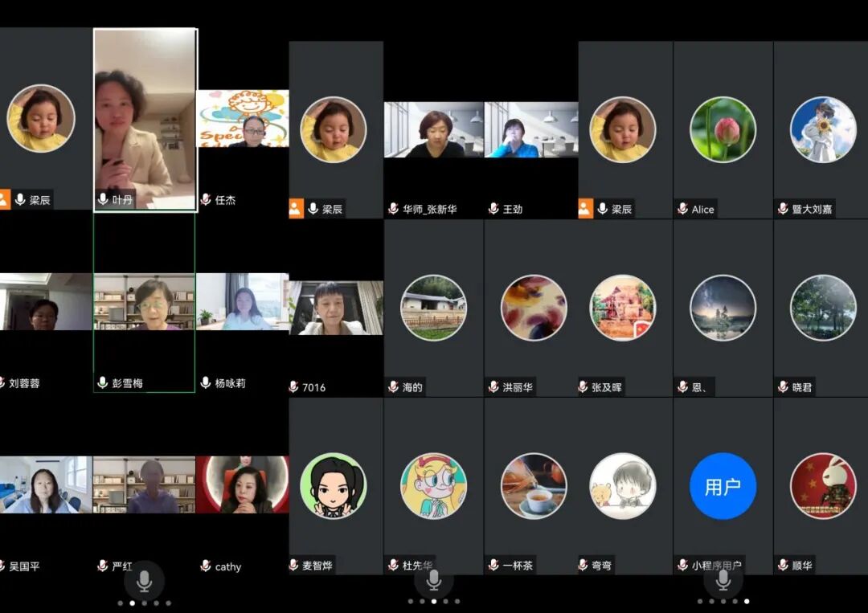The width and height of the screenshot is (868, 613).
Task: Select the name label cathy
Action: pos(228,566)
